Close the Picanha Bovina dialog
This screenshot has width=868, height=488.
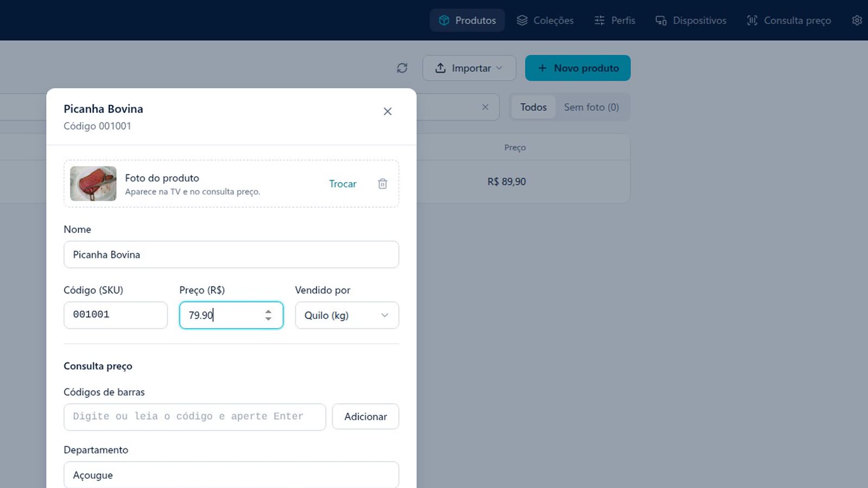(x=387, y=111)
